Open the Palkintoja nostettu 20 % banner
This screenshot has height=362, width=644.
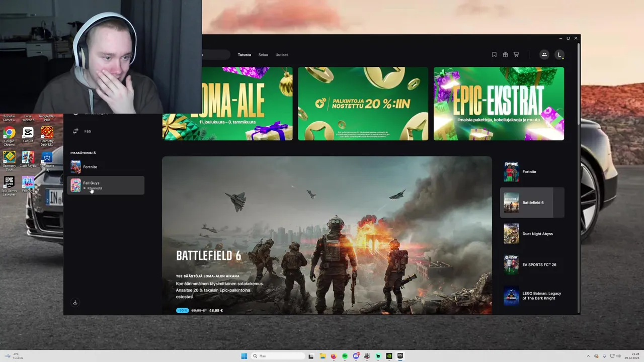[x=363, y=104]
